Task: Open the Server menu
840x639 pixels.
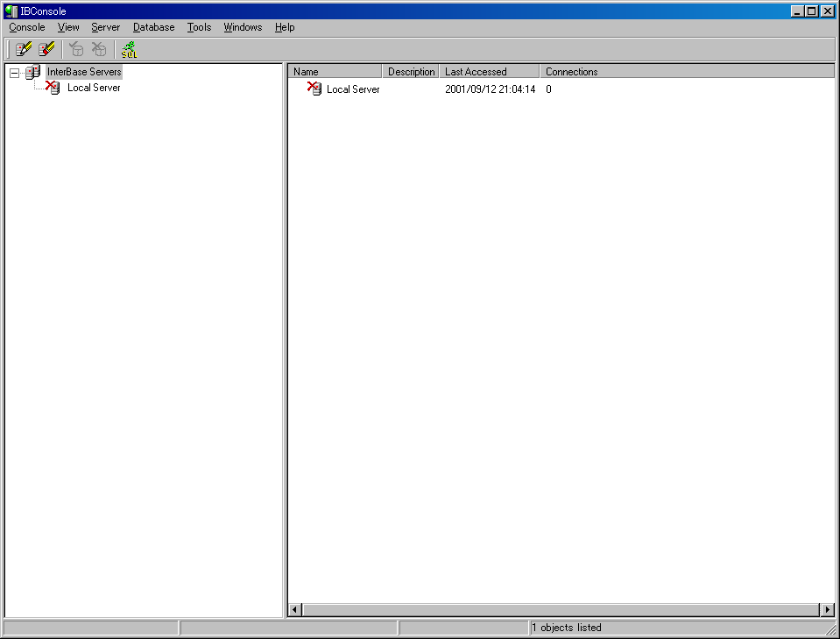Action: click(105, 27)
